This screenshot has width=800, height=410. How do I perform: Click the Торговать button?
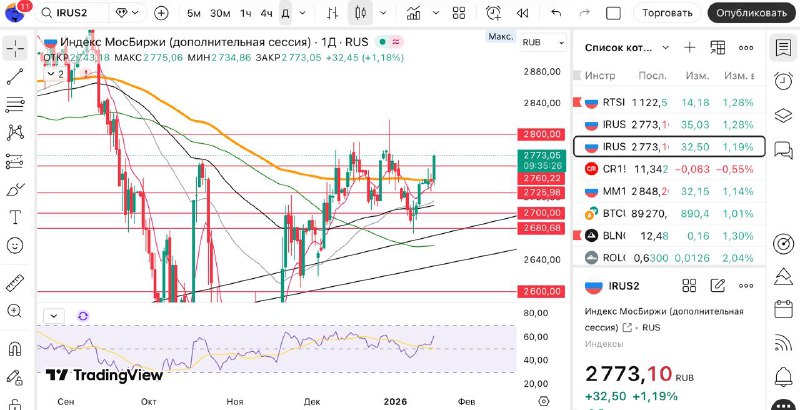[667, 13]
